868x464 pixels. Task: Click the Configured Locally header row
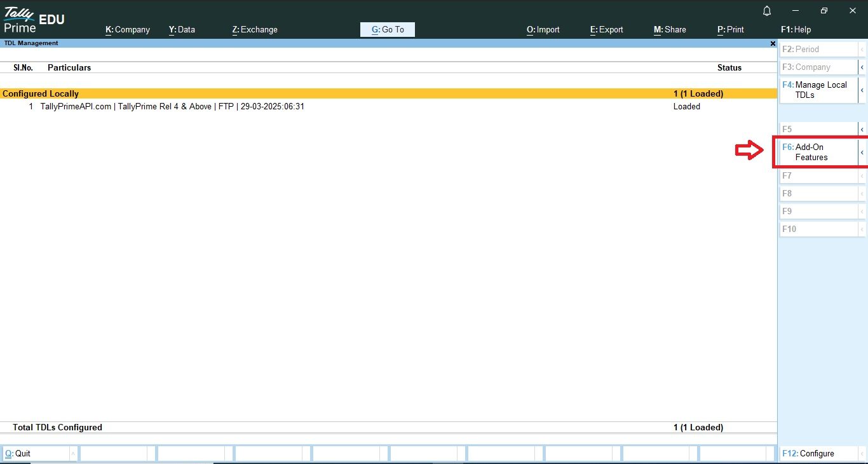click(x=388, y=93)
